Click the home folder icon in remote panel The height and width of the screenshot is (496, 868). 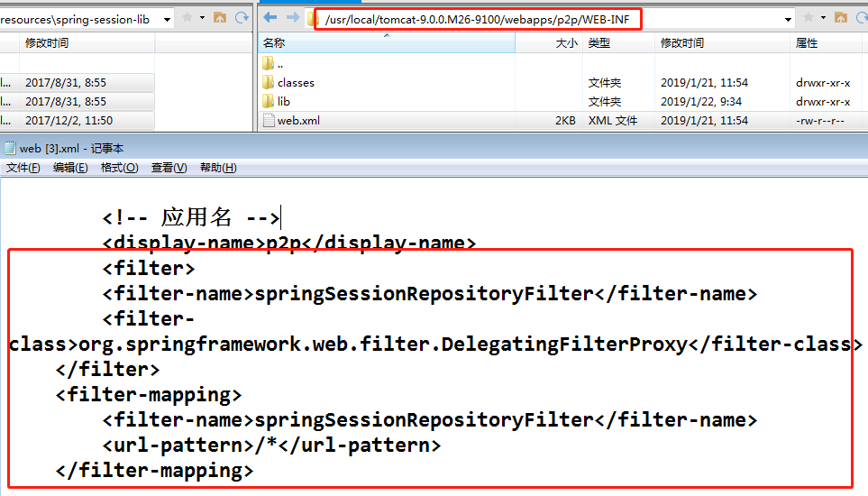(x=842, y=18)
